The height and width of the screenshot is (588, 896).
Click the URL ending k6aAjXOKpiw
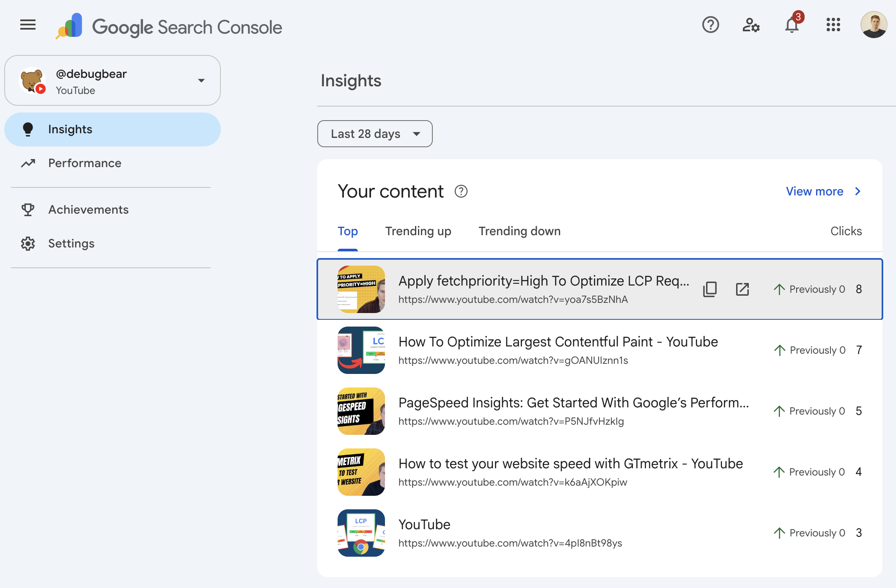[513, 482]
